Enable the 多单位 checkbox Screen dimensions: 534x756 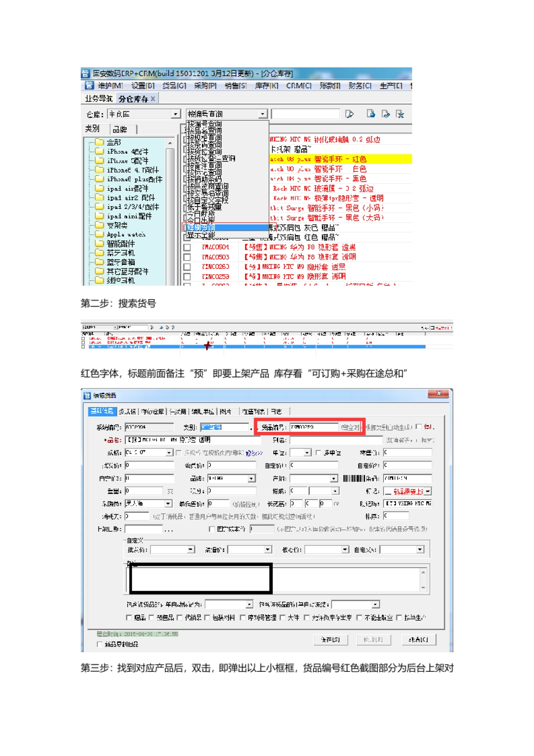coord(318,453)
